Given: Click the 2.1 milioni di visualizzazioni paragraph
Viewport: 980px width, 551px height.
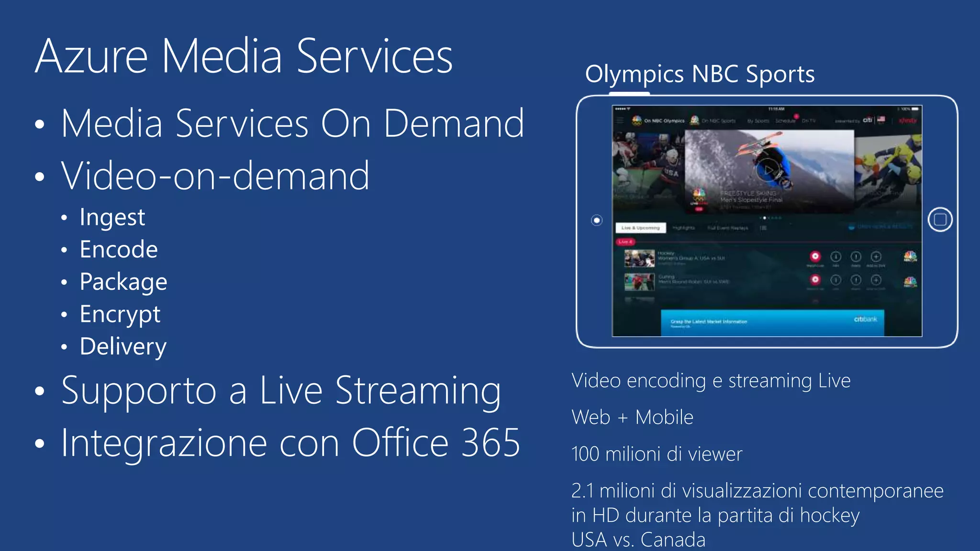Looking at the screenshot, I should tap(757, 515).
